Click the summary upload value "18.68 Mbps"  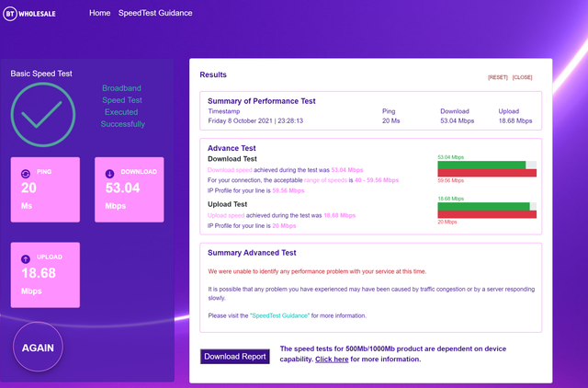pos(515,120)
